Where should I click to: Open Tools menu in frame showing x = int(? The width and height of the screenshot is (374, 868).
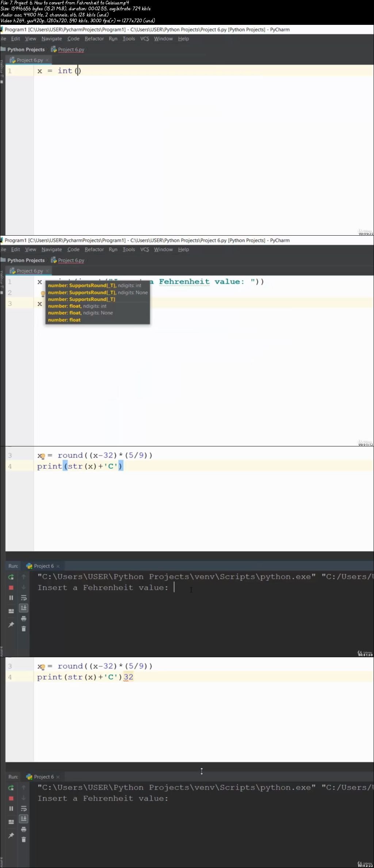[x=129, y=39]
